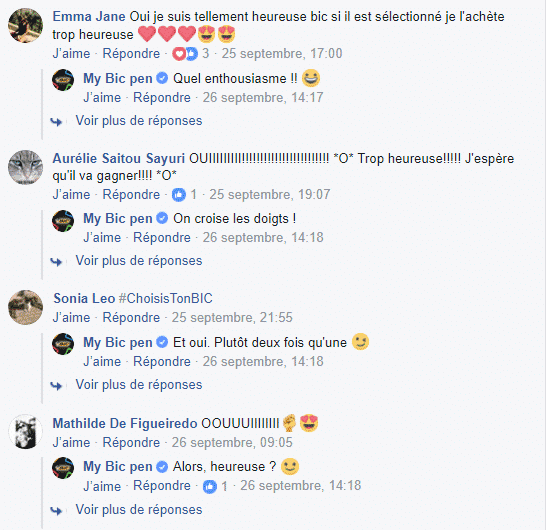Like Sonia Leo's comment with J'aime

(x=71, y=318)
